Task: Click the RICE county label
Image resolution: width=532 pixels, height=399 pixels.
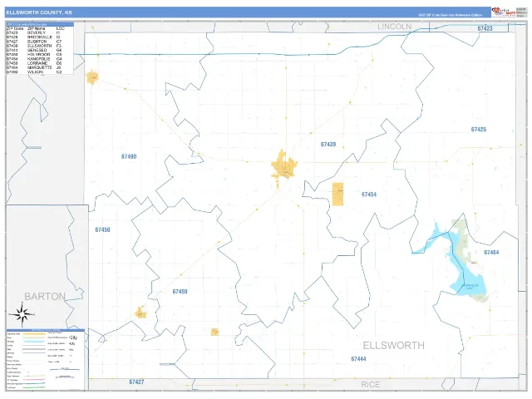Action: [370, 384]
